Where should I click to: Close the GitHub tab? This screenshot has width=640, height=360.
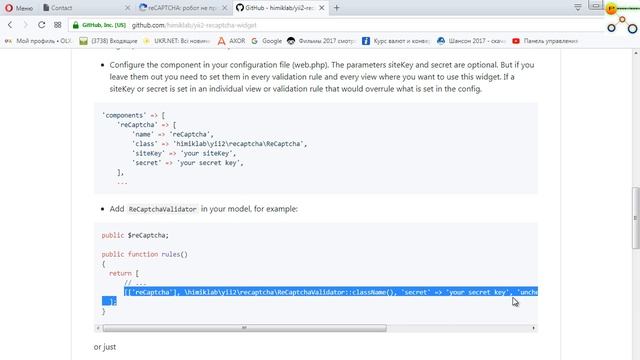(x=322, y=8)
